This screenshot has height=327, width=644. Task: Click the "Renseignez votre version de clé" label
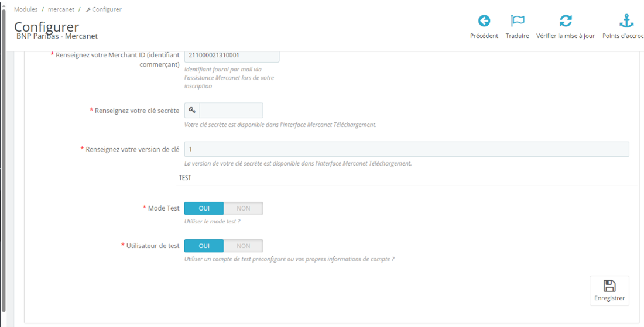[132, 149]
